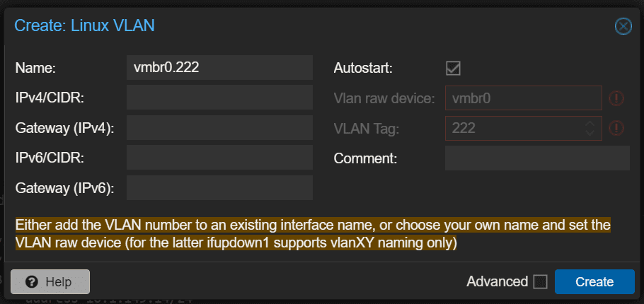The width and height of the screenshot is (644, 304).
Task: Click the Help question mark icon
Action: tap(31, 281)
